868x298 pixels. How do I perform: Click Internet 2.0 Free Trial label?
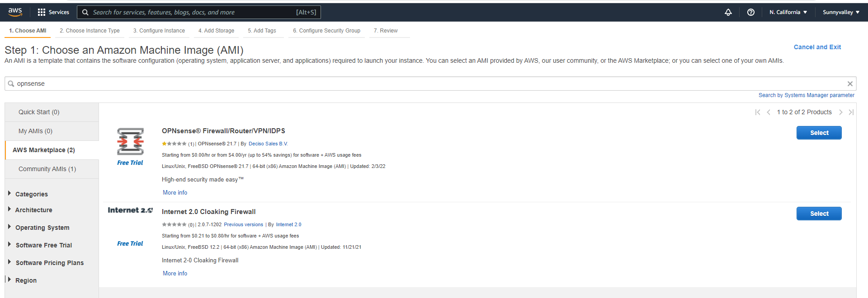[x=130, y=243]
